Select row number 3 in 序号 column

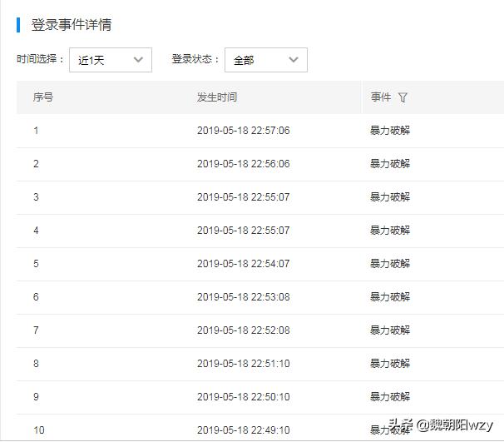[x=36, y=197]
